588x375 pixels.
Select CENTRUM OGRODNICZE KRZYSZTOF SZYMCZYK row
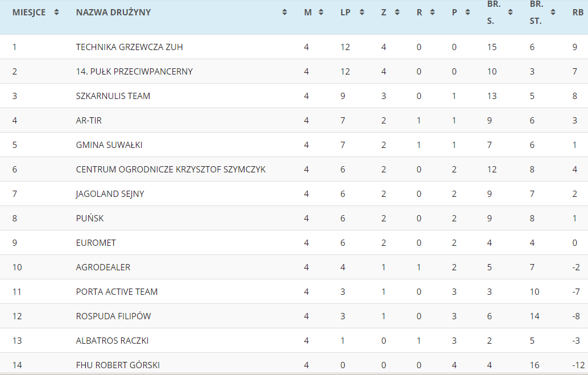pos(171,170)
